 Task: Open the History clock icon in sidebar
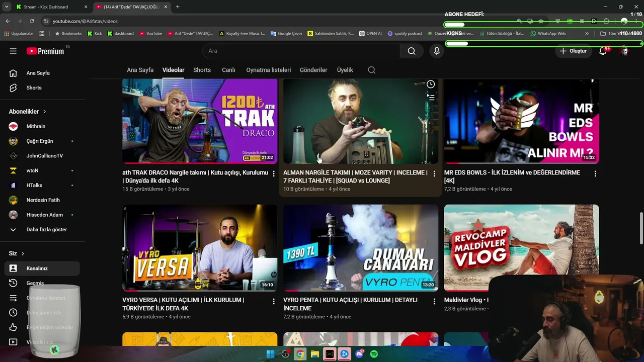[13, 283]
